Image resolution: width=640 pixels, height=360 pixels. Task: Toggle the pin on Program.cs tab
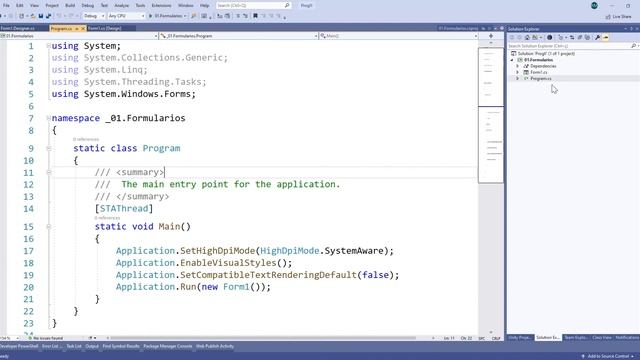(76, 29)
